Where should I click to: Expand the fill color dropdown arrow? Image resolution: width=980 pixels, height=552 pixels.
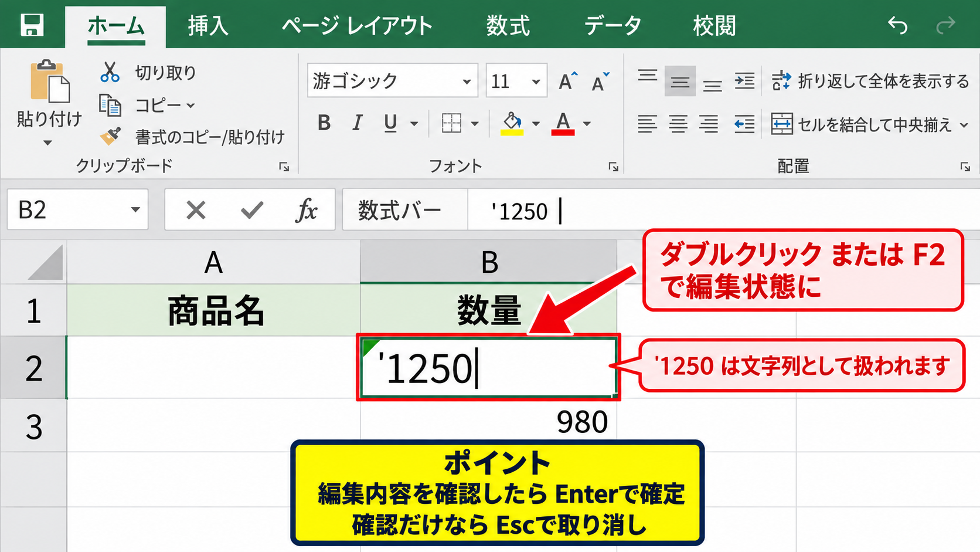535,124
